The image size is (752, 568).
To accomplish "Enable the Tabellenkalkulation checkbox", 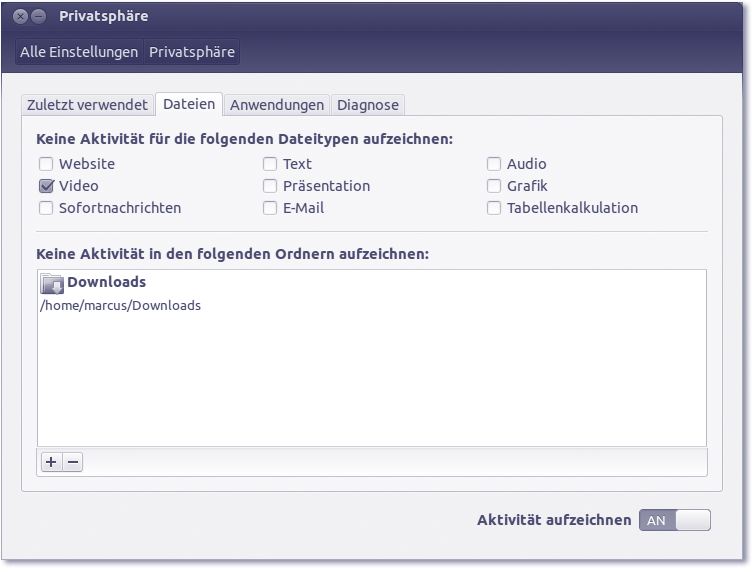I will click(494, 208).
